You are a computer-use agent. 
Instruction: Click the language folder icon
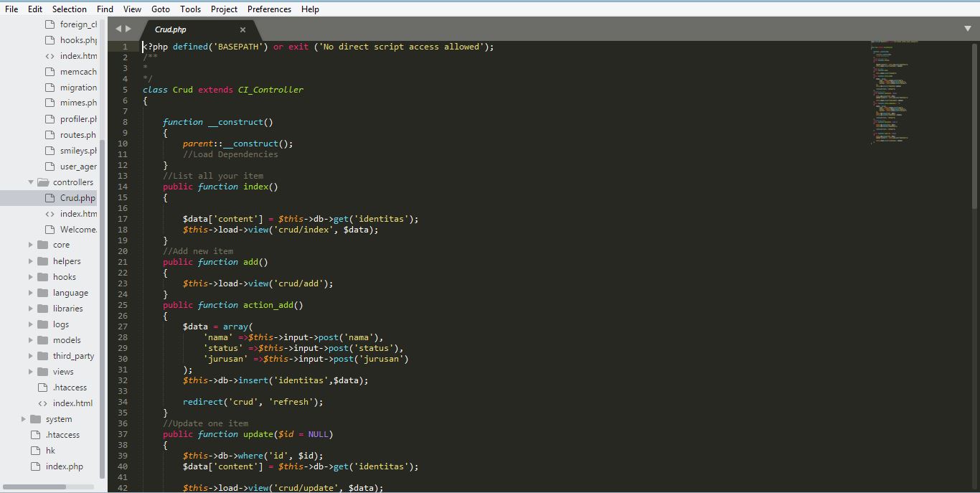[x=43, y=293]
